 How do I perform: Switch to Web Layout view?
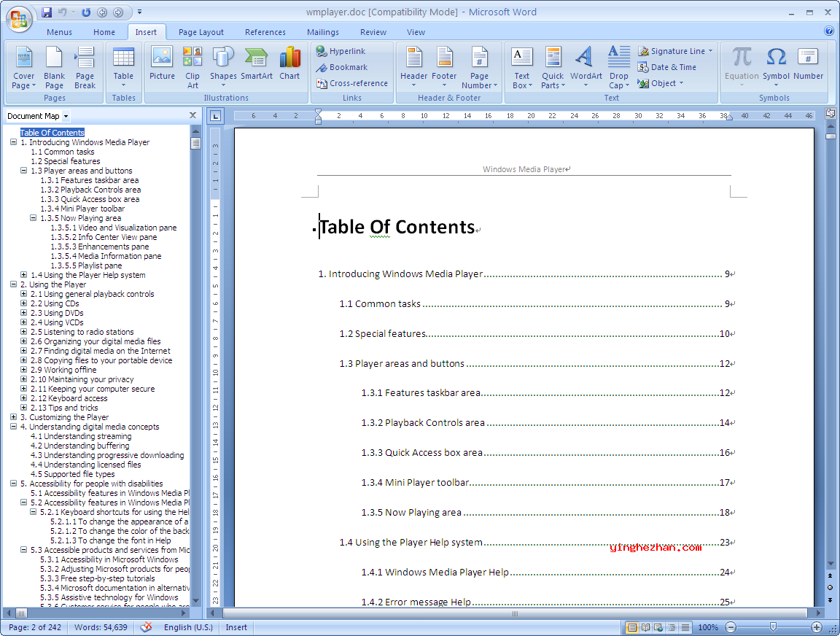point(658,627)
